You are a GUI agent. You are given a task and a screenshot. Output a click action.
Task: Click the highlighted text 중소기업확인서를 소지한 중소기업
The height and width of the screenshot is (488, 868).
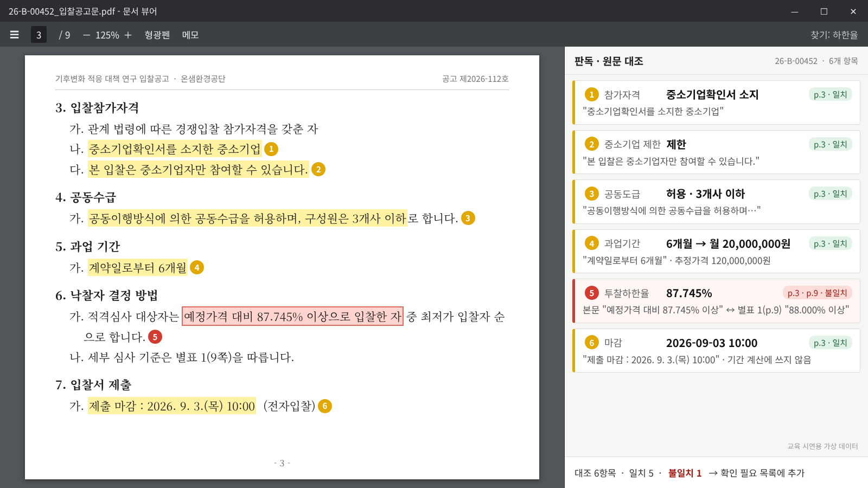click(175, 149)
